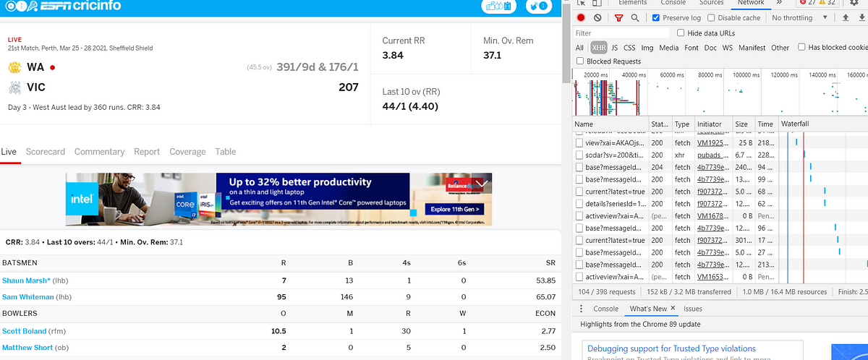Sort requests by Name column header
Image resolution: width=868 pixels, height=360 pixels.
pos(610,124)
